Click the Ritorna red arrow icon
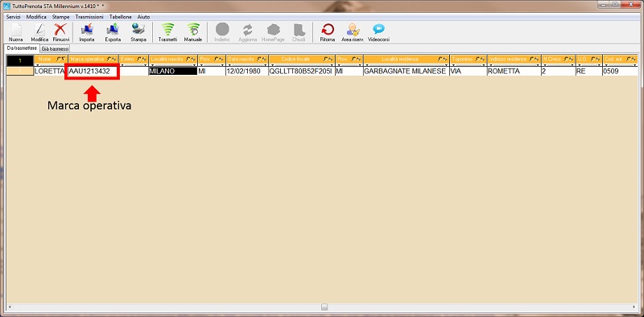Viewport: 644px width, 317px height. coord(328,32)
